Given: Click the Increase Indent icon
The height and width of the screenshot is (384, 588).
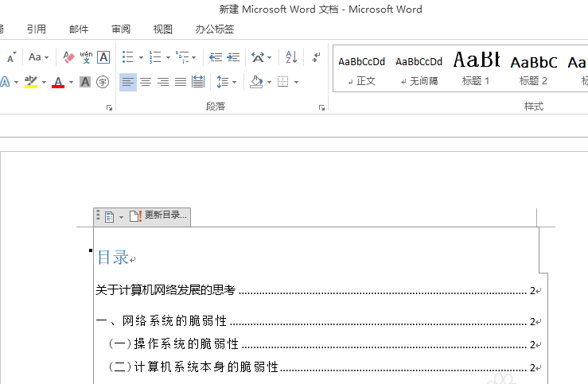Looking at the screenshot, I should (233, 57).
